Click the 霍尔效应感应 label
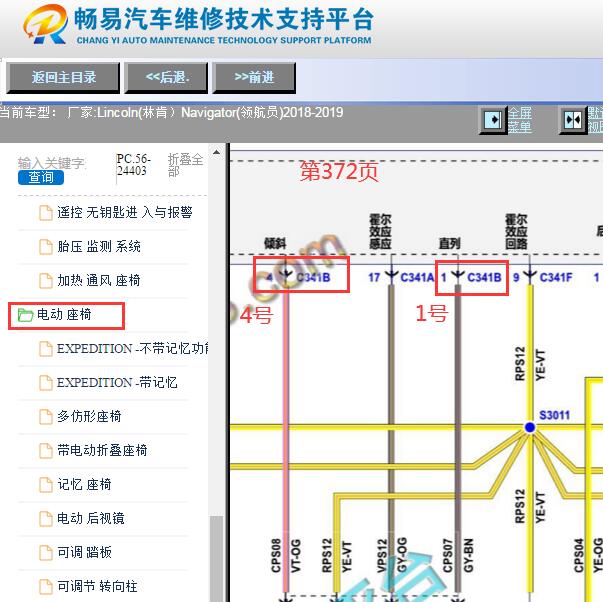This screenshot has height=602, width=603. point(380,232)
